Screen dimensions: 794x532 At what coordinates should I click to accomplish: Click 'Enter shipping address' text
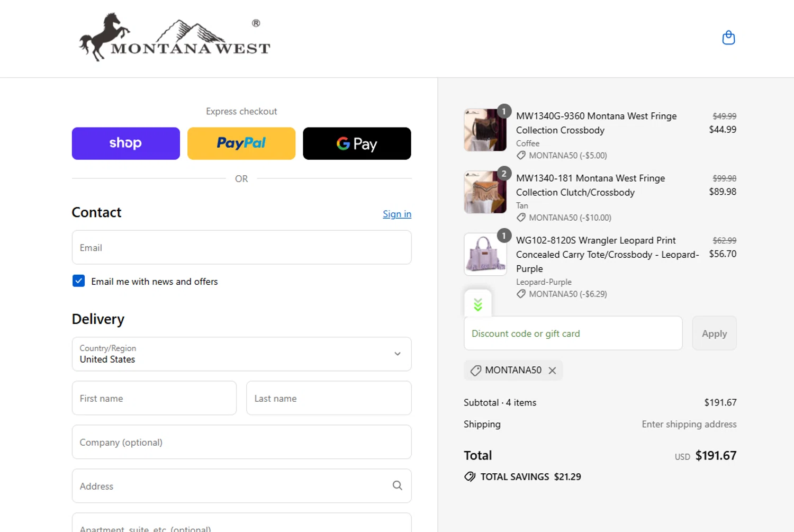click(689, 424)
